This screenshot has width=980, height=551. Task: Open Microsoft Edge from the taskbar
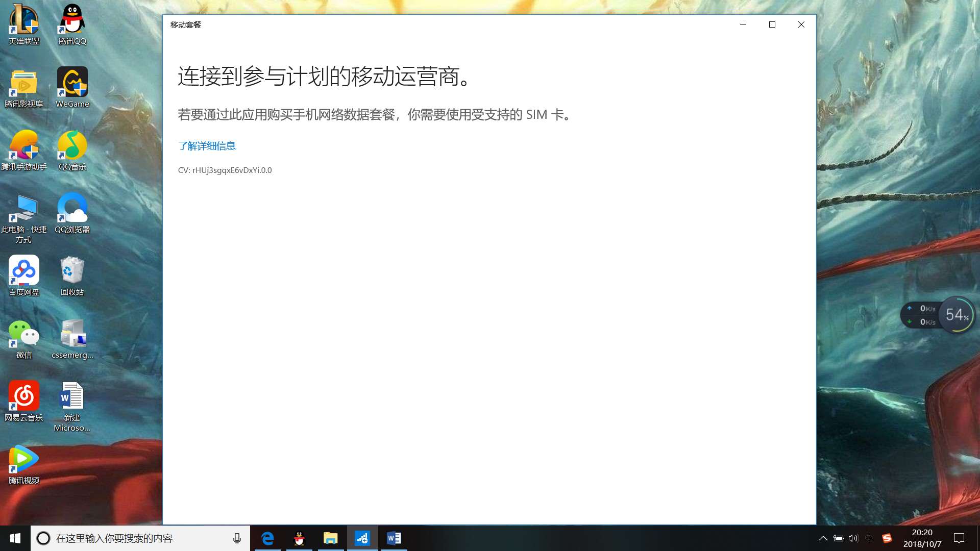[x=267, y=538]
